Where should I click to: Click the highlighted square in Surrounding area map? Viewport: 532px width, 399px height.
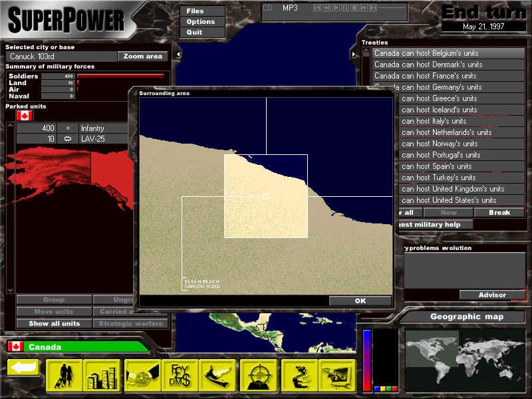266,196
